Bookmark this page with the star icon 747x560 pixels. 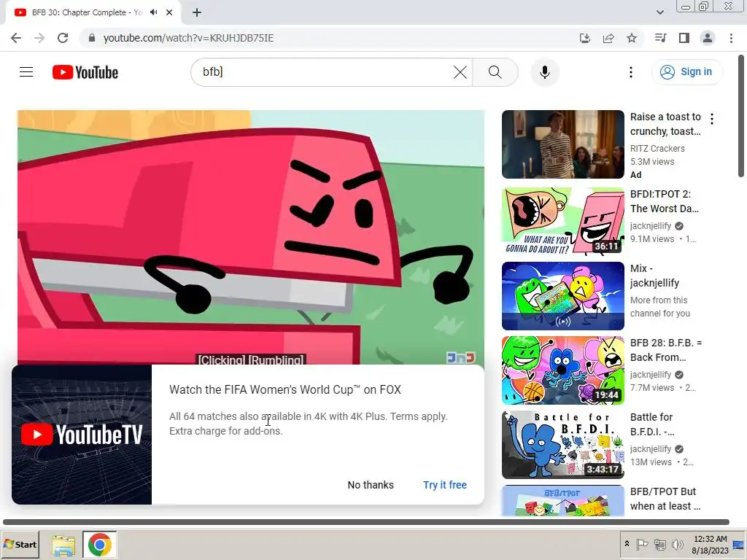click(632, 38)
